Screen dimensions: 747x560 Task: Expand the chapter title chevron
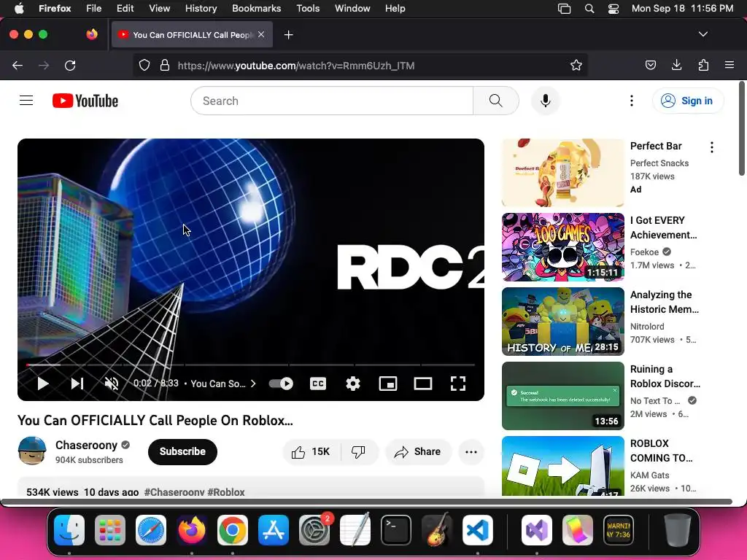253,384
